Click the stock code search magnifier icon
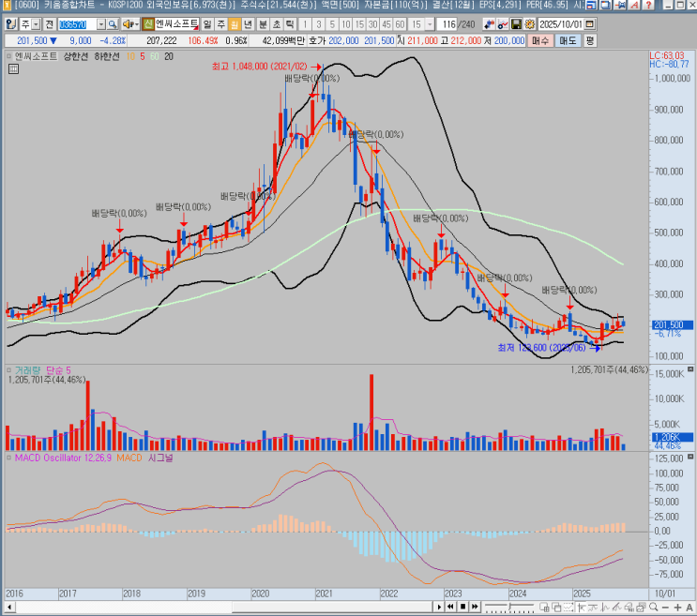The image size is (697, 616). pyautogui.click(x=113, y=24)
